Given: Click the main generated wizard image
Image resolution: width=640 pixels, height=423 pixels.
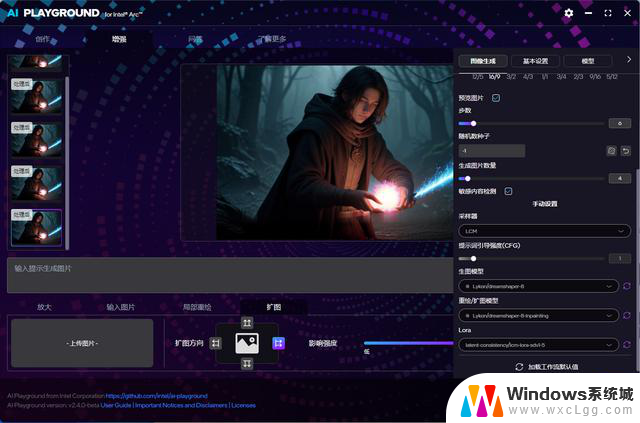Looking at the screenshot, I should point(335,153).
